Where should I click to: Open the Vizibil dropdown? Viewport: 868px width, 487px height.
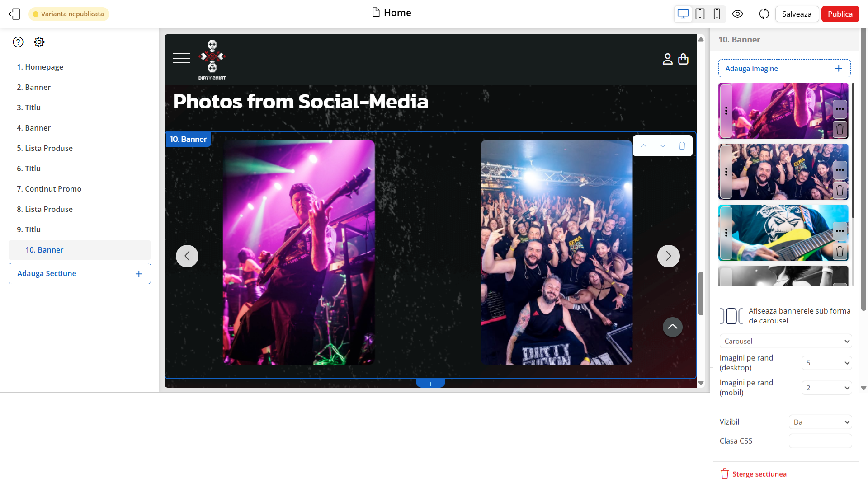(x=820, y=422)
